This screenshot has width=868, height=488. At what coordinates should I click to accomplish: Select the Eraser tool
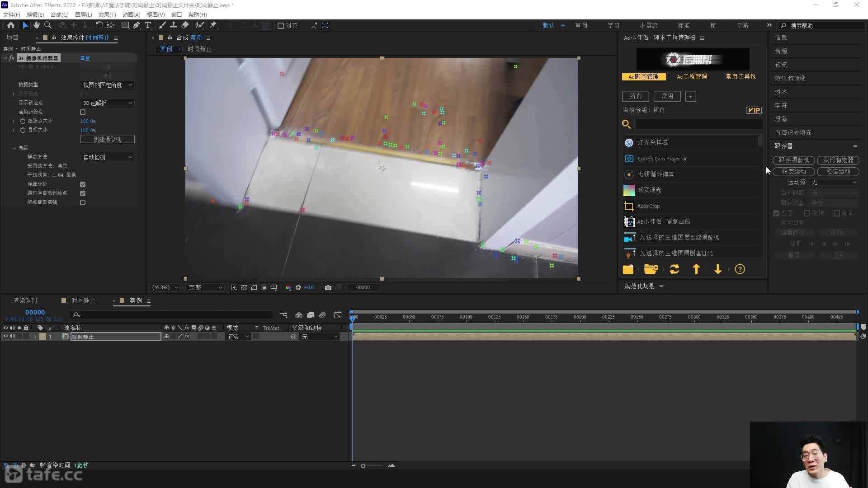tap(185, 25)
